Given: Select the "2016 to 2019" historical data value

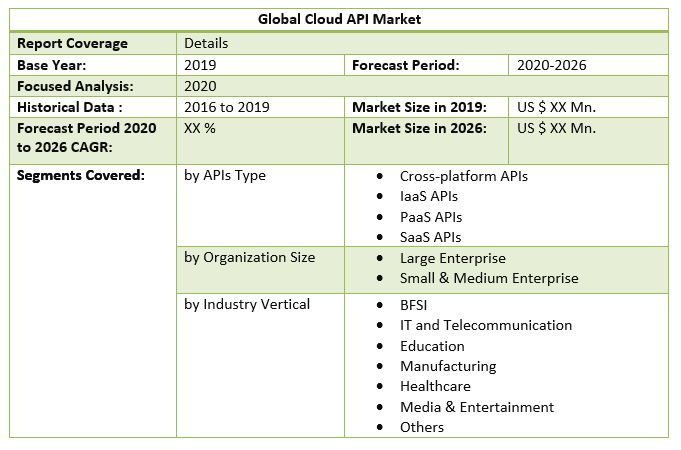Looking at the screenshot, I should (x=226, y=107).
